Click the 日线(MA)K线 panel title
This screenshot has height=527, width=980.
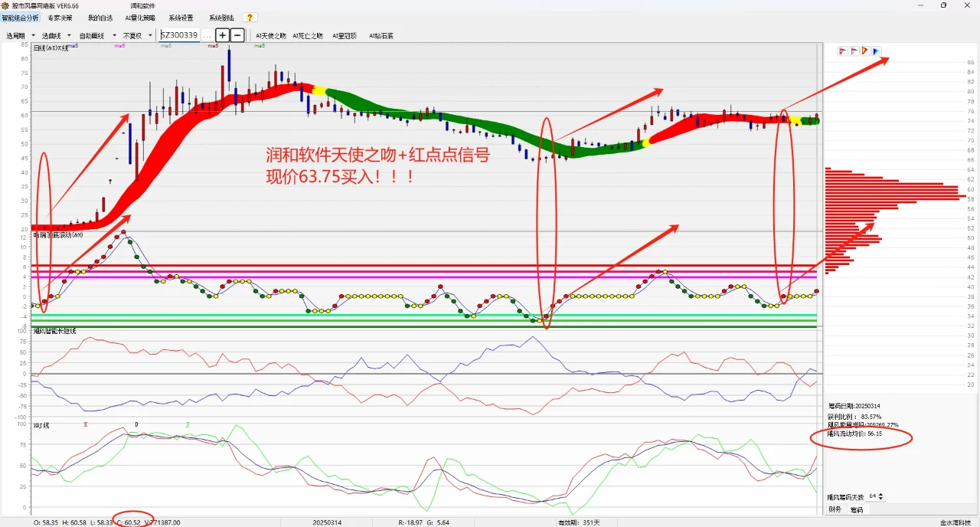51,47
